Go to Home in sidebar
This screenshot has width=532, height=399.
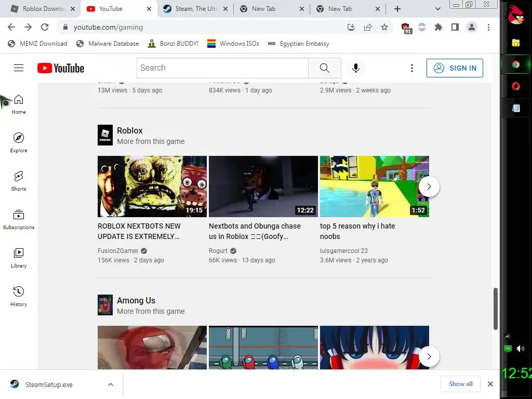click(19, 104)
